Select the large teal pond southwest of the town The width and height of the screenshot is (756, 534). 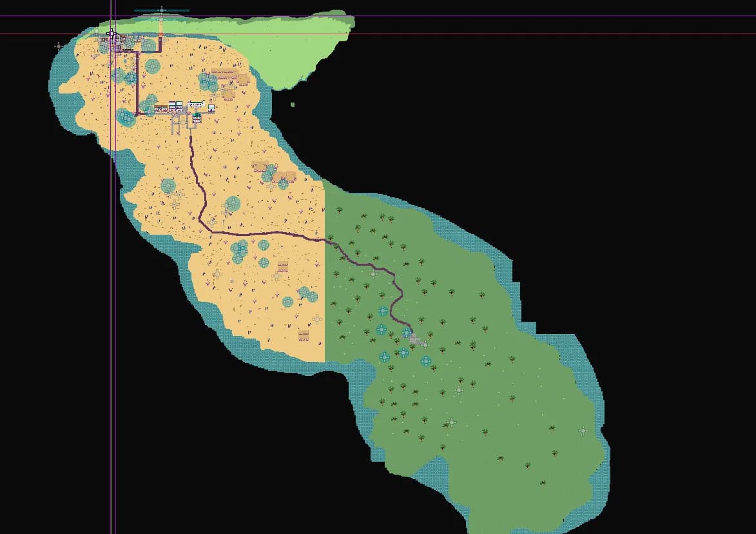[x=126, y=117]
